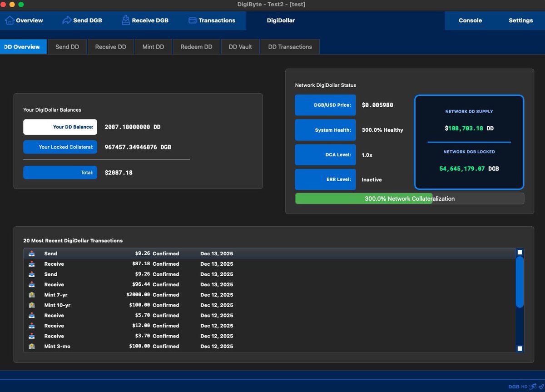Click the network sync checkmark in status bar
545x392 pixels.
pyautogui.click(x=541, y=387)
